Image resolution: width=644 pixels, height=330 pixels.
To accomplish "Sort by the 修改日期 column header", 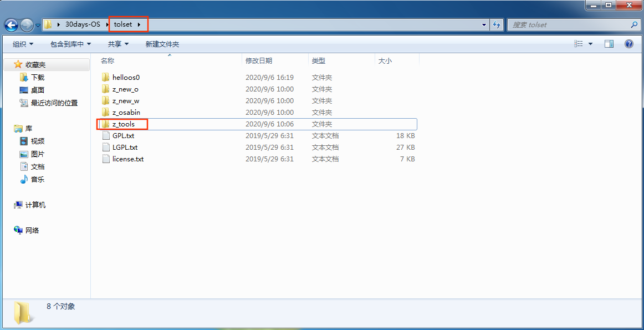I will [259, 61].
